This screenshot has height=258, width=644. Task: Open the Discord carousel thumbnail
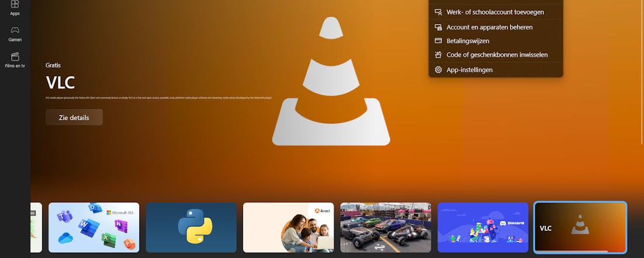tap(483, 228)
